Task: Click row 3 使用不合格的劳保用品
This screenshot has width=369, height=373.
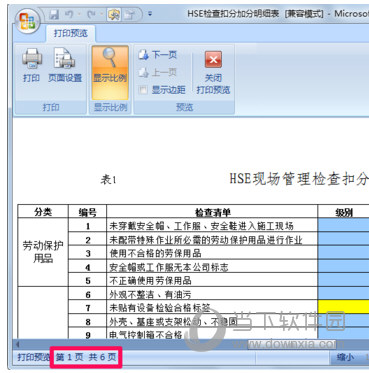Action: tap(155, 253)
